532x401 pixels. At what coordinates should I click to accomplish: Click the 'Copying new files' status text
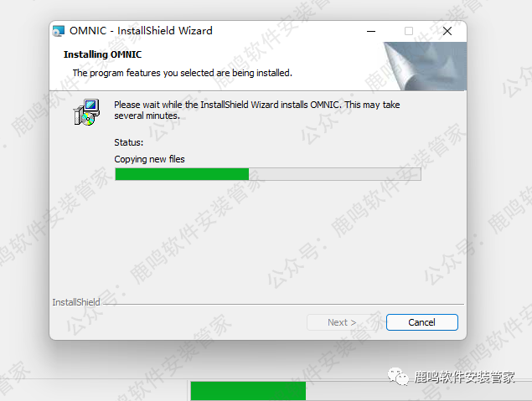(x=149, y=159)
